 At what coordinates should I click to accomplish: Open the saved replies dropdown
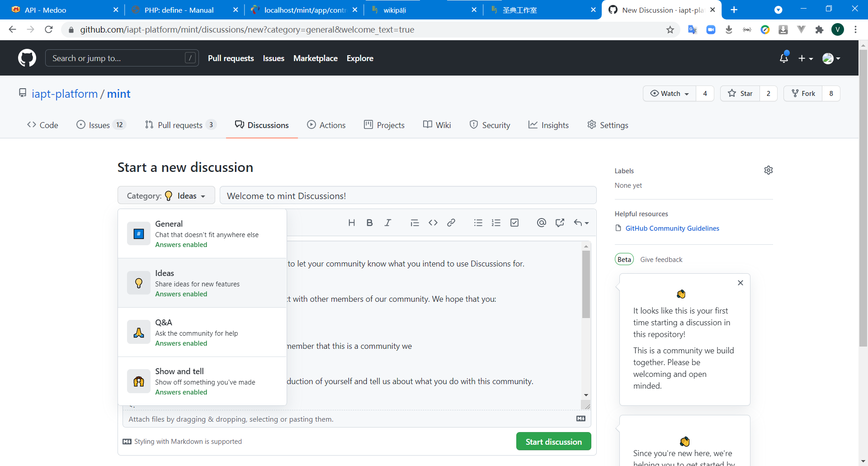(581, 223)
